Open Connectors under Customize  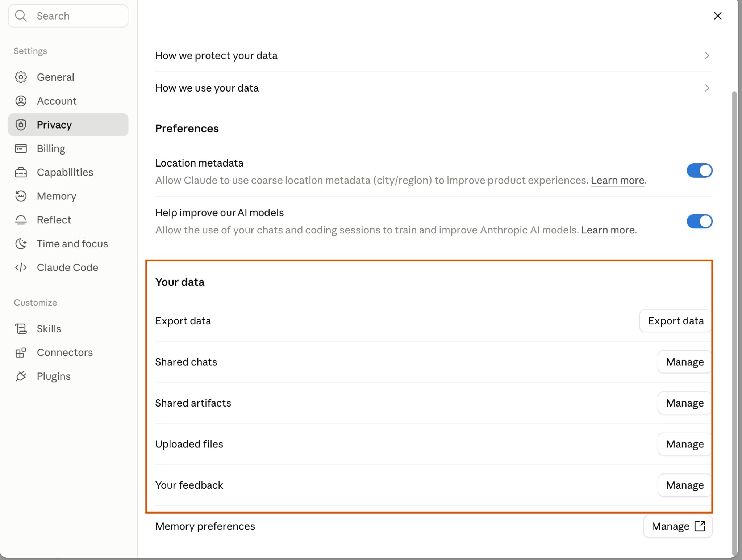tap(68, 353)
